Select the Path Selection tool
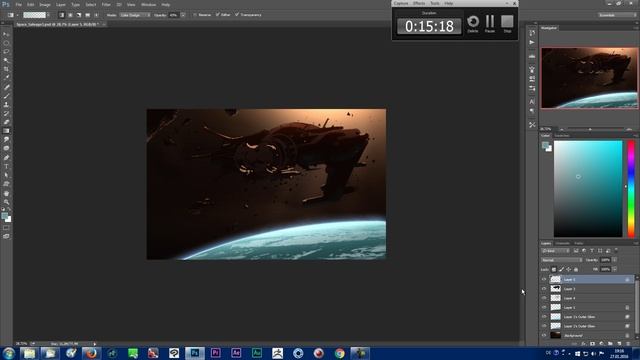Screen dimensions: 640x360 pyautogui.click(x=6, y=175)
